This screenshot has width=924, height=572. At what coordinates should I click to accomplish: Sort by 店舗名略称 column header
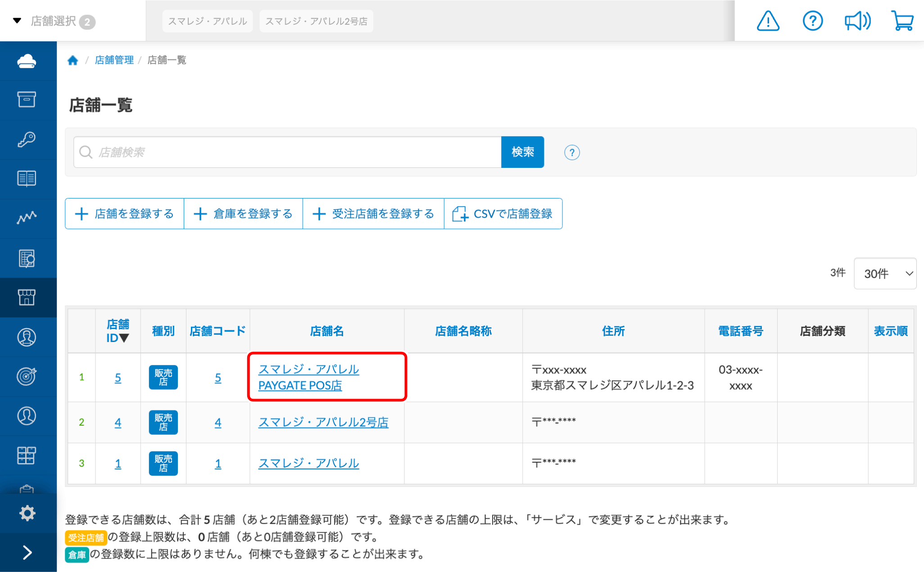click(463, 331)
